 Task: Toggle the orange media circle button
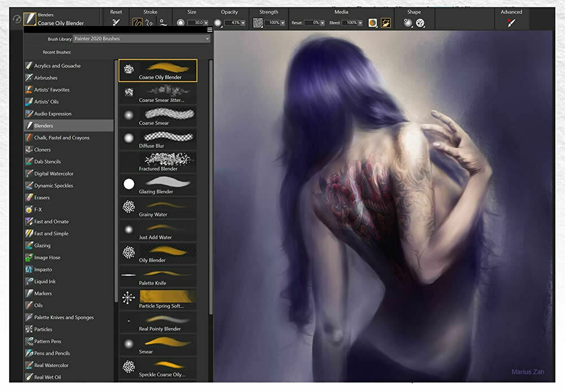373,23
